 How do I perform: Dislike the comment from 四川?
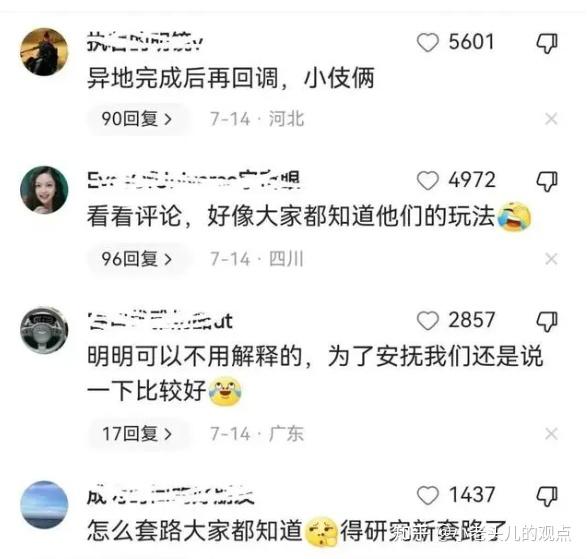[547, 182]
